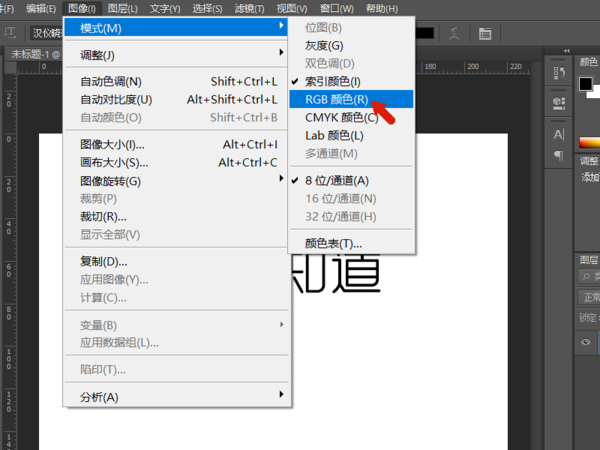Open the 滤镜(T) menu
The image size is (600, 450).
[249, 8]
